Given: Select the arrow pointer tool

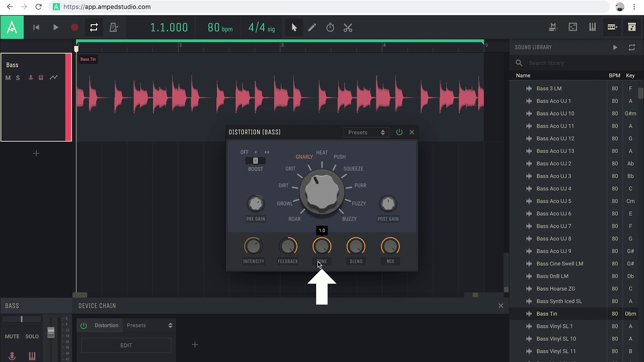Looking at the screenshot, I should pyautogui.click(x=294, y=28).
